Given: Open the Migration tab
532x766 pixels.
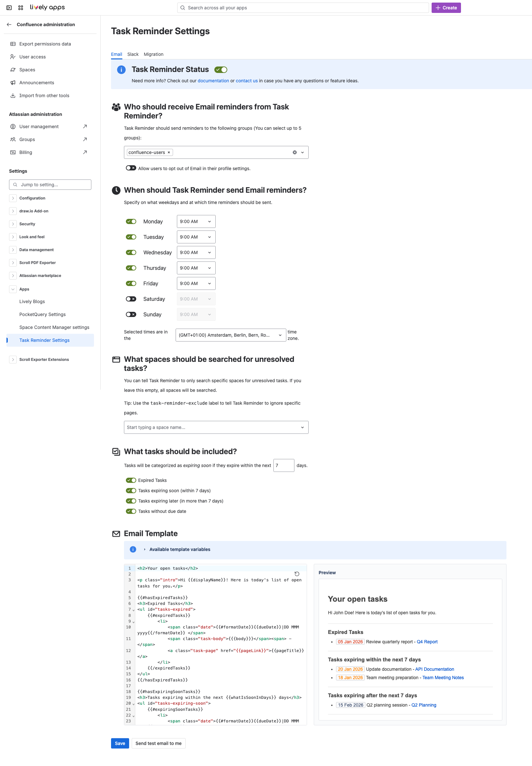Looking at the screenshot, I should coord(153,54).
